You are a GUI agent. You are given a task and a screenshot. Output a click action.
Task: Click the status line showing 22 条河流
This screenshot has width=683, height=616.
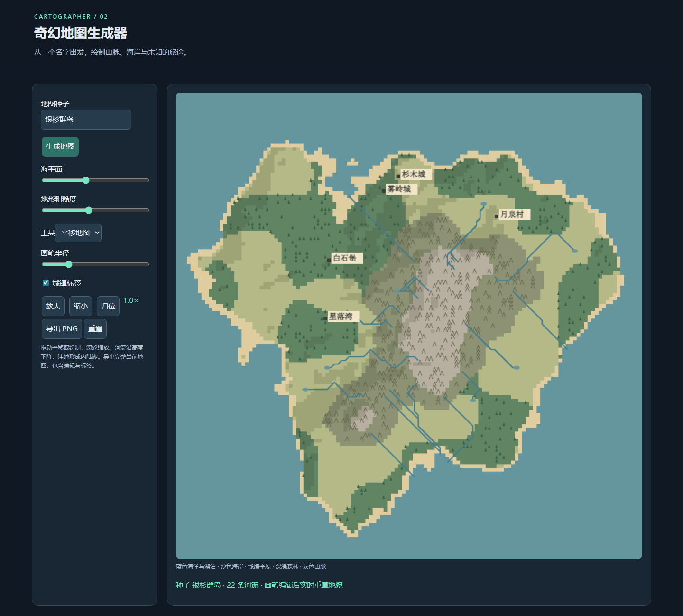259,585
